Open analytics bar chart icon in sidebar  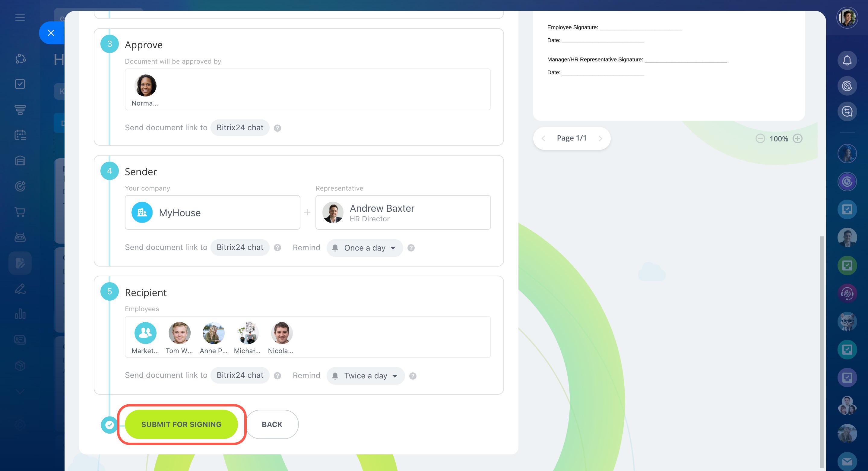click(x=20, y=314)
